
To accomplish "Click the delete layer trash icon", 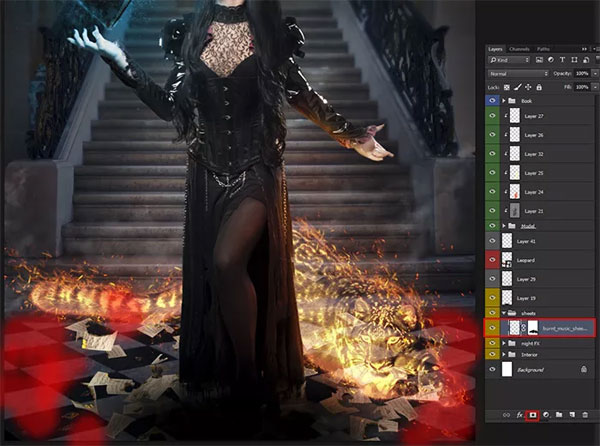I will coord(585,415).
